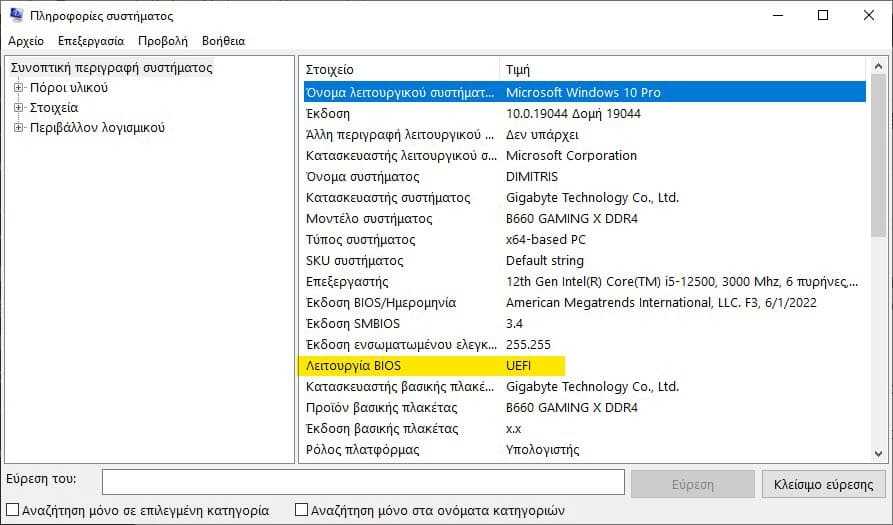
Task: Select the Έκδοση row with value 10.0.19044
Action: click(x=584, y=113)
